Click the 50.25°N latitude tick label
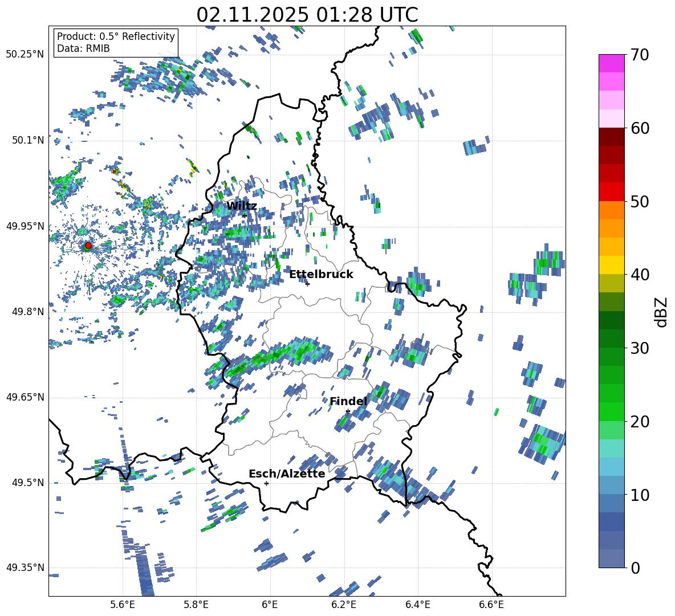The width and height of the screenshot is (675, 616). click(x=25, y=54)
